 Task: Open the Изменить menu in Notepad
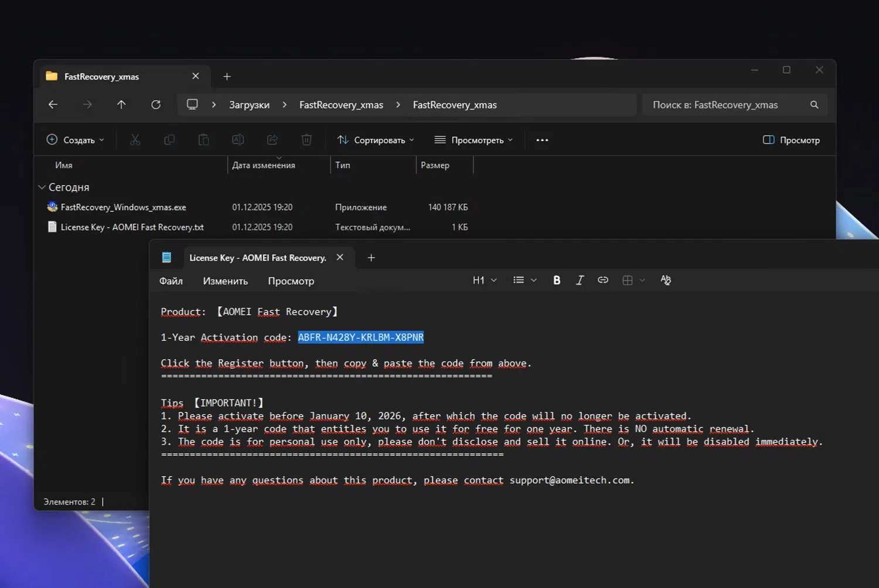[225, 281]
